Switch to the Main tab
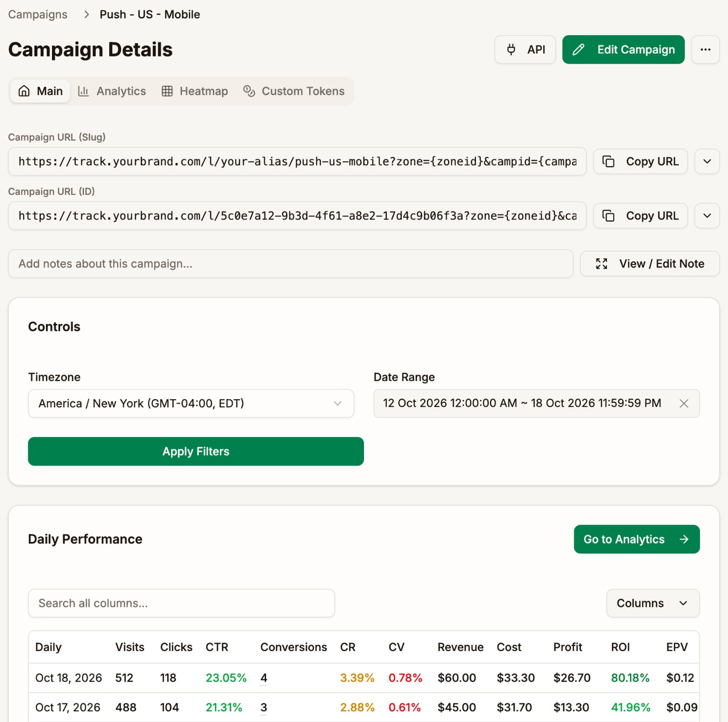Screen dimensions: 728x722 coord(40,91)
